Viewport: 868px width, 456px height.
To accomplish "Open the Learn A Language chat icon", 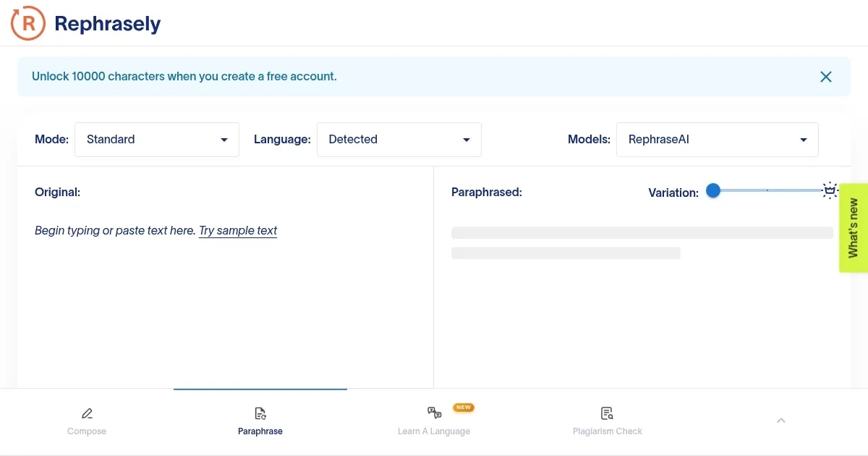I will click(x=434, y=413).
